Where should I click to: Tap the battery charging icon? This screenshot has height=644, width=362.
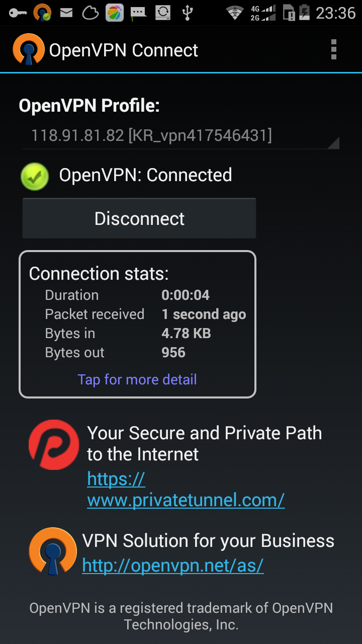point(304,12)
